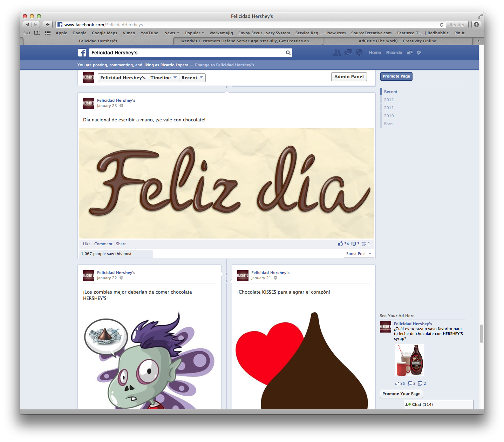Open Timeline dropdown in page header
This screenshot has width=504, height=442.
[x=163, y=78]
